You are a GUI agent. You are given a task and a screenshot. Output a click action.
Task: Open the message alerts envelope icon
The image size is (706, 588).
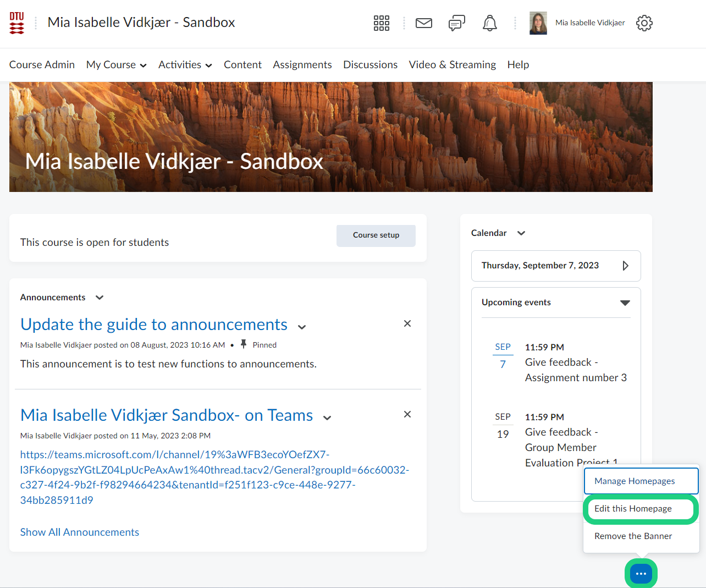point(423,23)
